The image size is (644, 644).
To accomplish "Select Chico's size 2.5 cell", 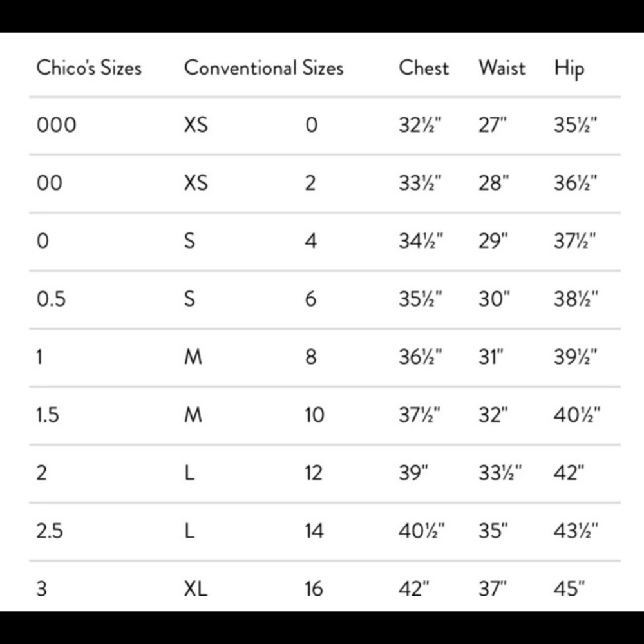I will [x=50, y=531].
